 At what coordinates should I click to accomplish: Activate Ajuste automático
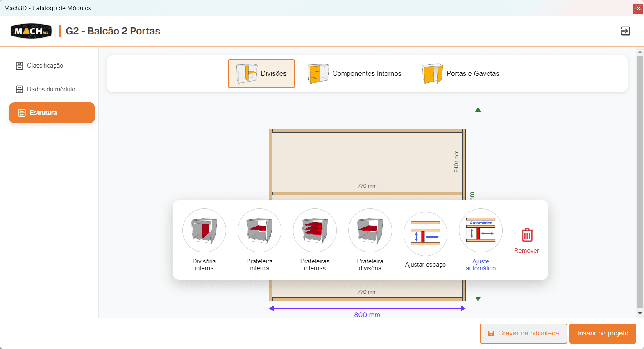coord(481,230)
